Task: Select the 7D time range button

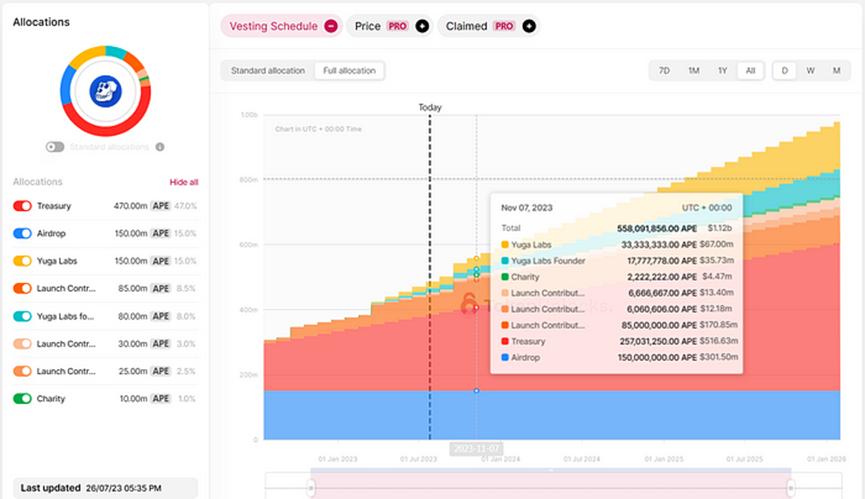Action: pos(663,71)
